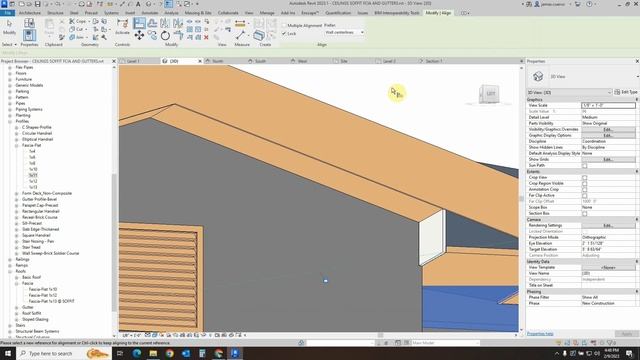Click the Copy tool icon in Modify panel
The width and height of the screenshot is (640, 360).
click(x=152, y=36)
